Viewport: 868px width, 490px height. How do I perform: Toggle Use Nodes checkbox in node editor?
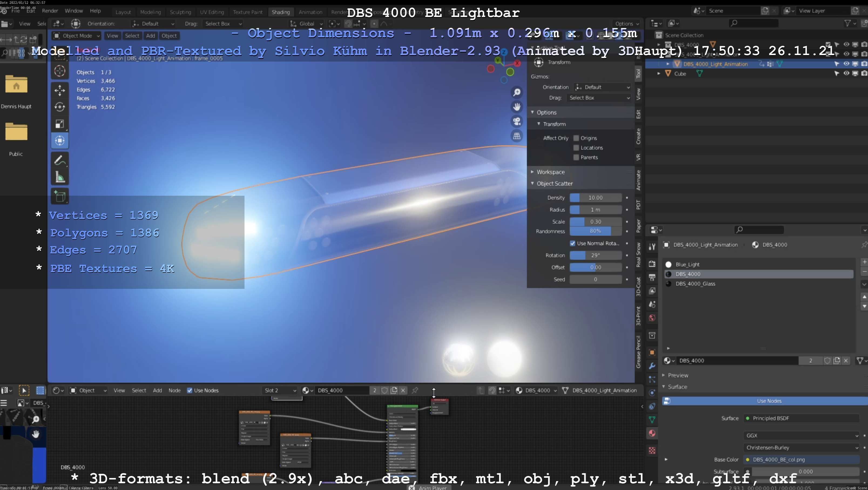(x=190, y=390)
